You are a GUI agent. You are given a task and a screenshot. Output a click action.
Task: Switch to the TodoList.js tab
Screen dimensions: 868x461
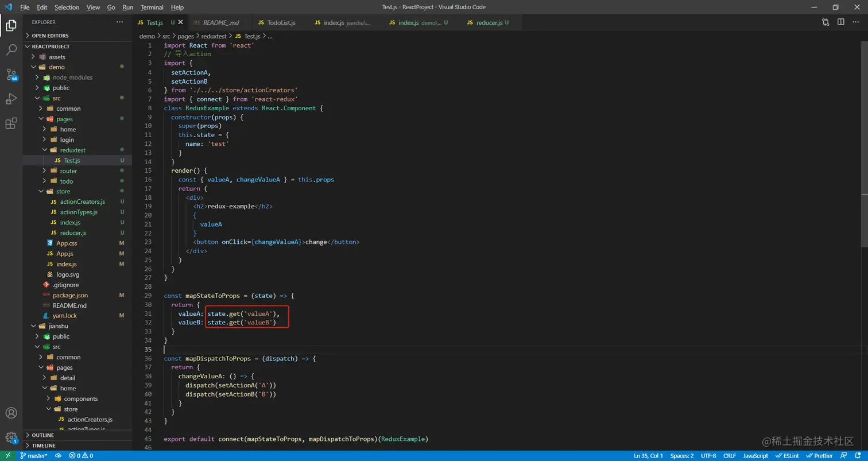click(280, 22)
